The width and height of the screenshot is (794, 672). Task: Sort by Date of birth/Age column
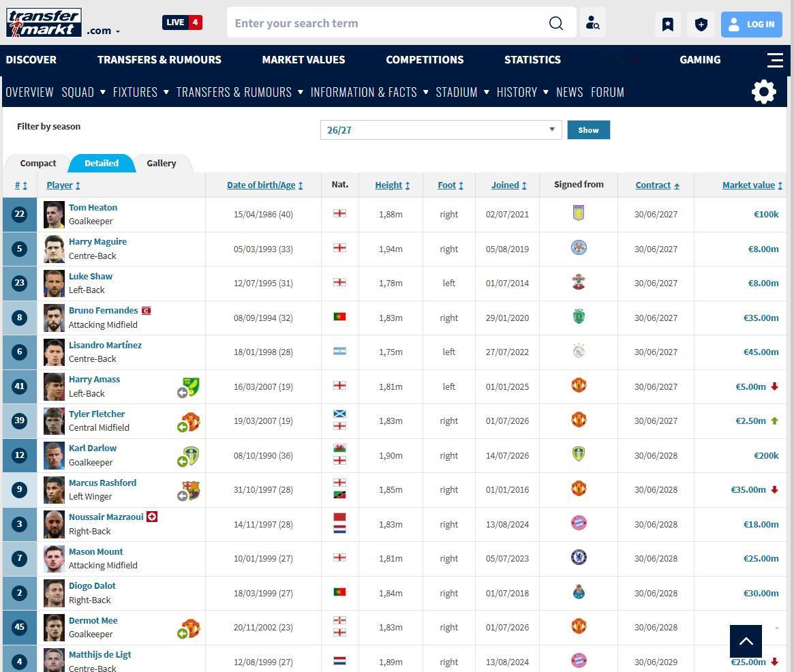tap(265, 185)
